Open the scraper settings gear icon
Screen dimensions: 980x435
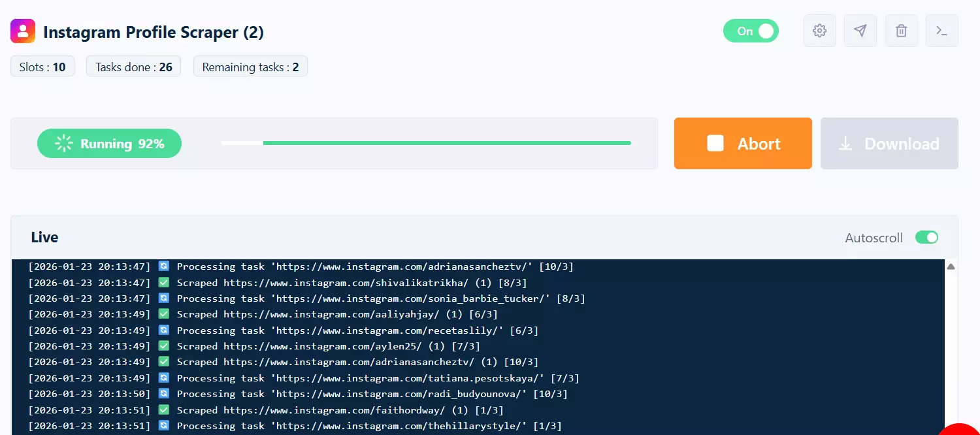click(x=819, y=31)
